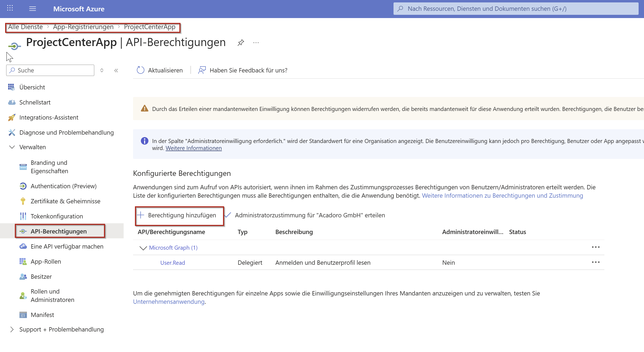Image resolution: width=644 pixels, height=352 pixels.
Task: Click the checkmark icon for Administratorzustimmung
Action: pos(228,215)
